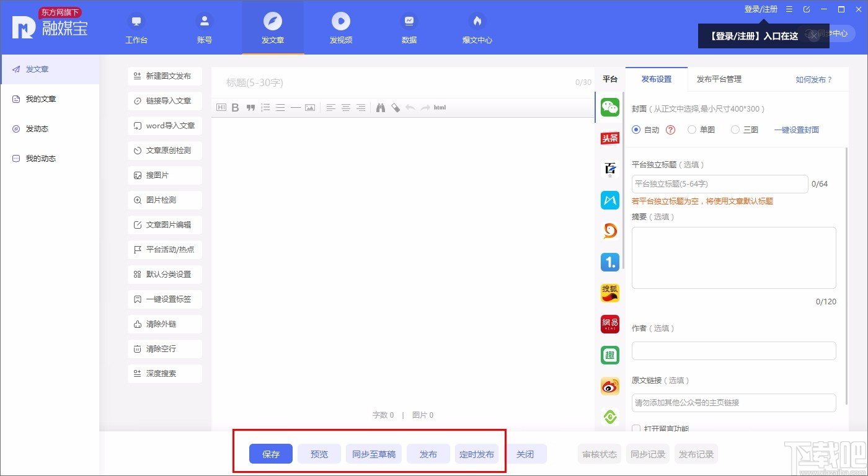Apply center alignment to text
The height and width of the screenshot is (476, 868).
(x=345, y=107)
